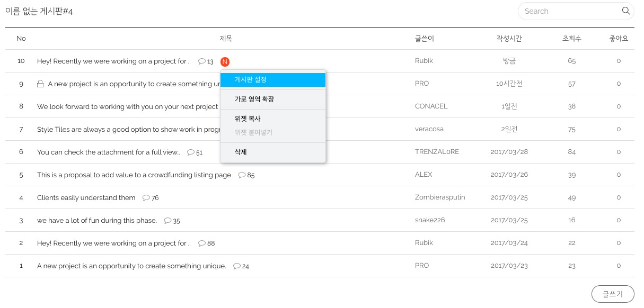The height and width of the screenshot is (308, 644).
Task: Click author PRO on post 1
Action: pyautogui.click(x=422, y=266)
